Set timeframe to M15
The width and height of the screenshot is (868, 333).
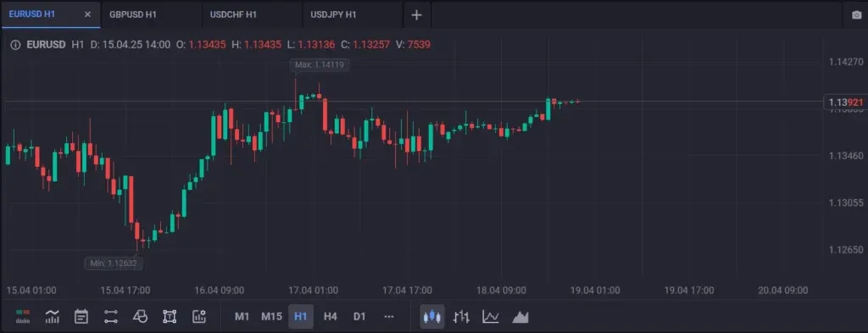tap(271, 316)
